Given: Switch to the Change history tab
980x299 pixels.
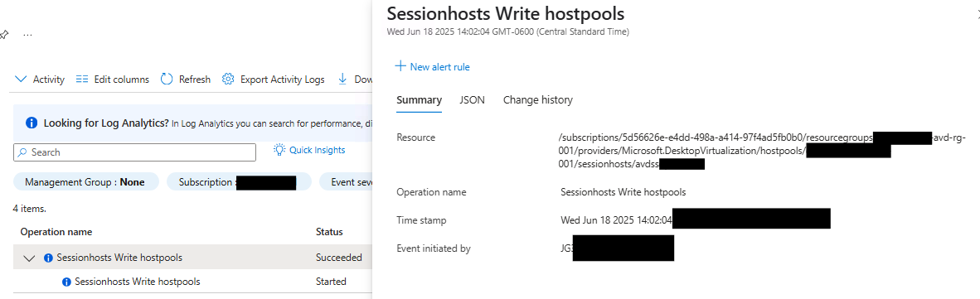Looking at the screenshot, I should 538,100.
